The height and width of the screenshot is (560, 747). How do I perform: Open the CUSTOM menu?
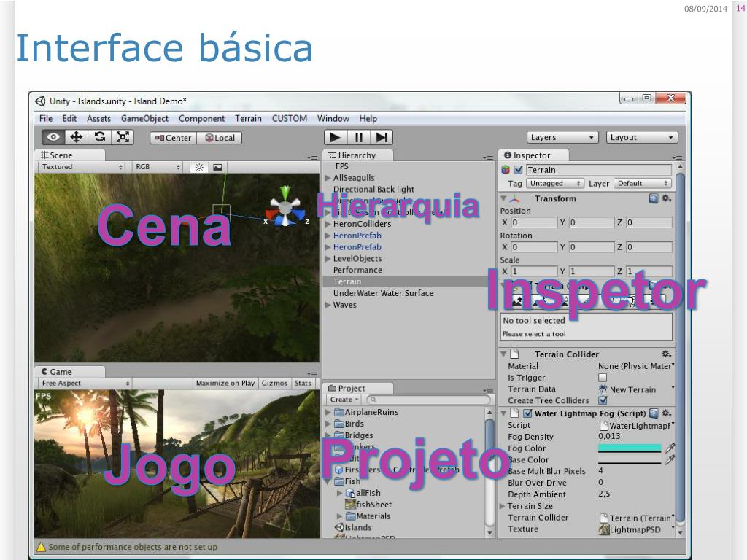[x=289, y=118]
